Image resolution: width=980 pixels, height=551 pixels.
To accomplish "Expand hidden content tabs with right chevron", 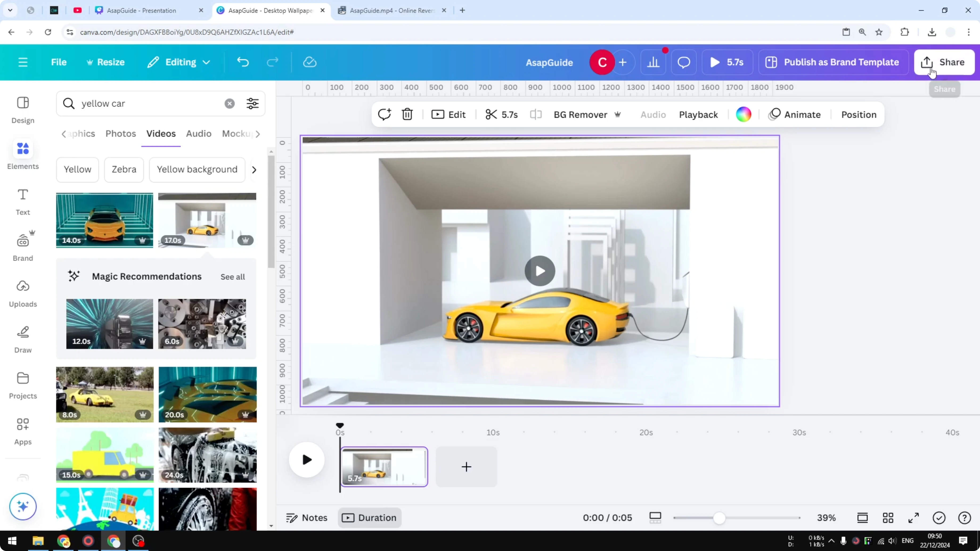I will coord(258,134).
